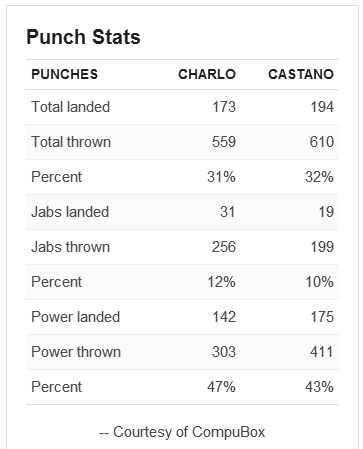Click the Punch Stats heading
Screen dimensions: 363x449
[x=83, y=37]
